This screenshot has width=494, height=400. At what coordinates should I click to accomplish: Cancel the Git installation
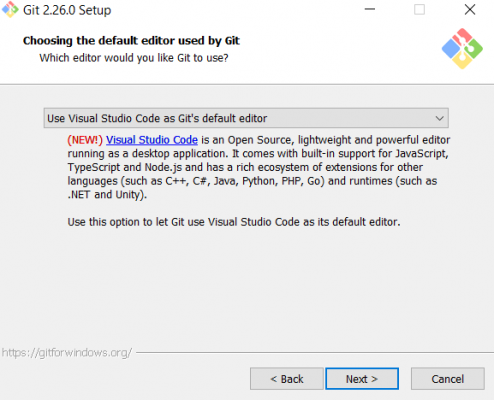click(448, 379)
